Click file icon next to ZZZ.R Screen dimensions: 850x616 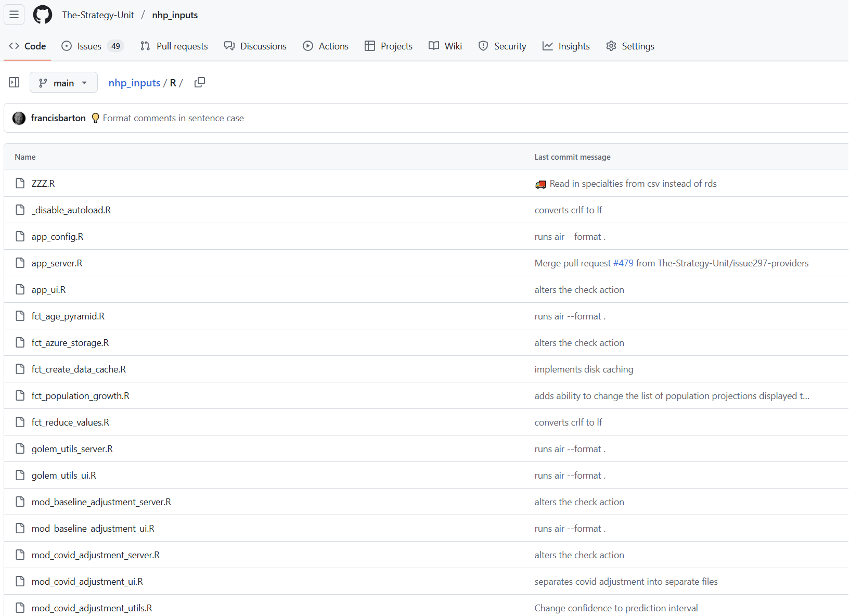coord(20,183)
